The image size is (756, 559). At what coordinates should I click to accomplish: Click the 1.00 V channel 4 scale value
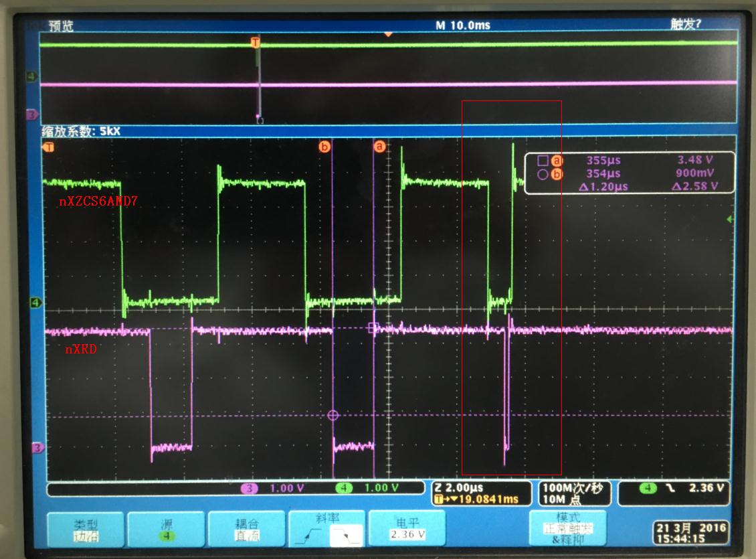click(381, 488)
